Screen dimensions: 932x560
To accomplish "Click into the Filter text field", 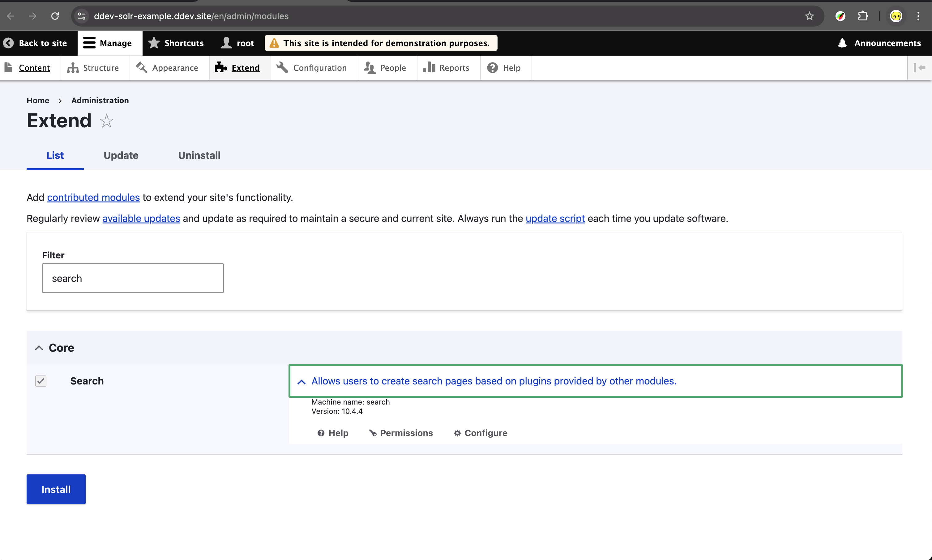I will point(132,278).
